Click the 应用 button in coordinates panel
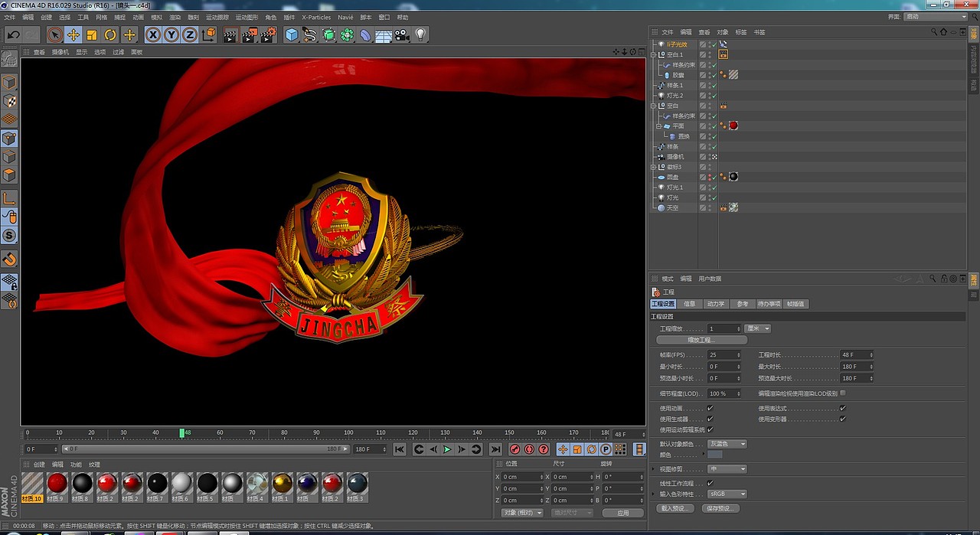The height and width of the screenshot is (535, 980). (622, 513)
